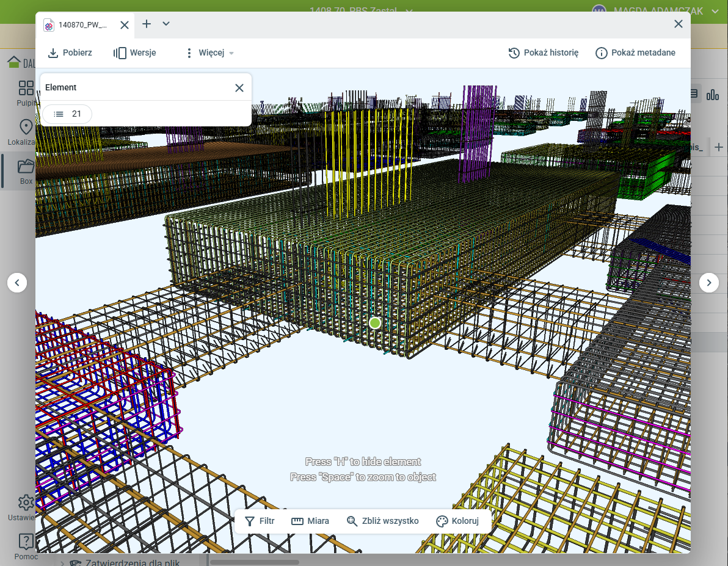Open the Box section in sidebar
The height and width of the screenshot is (566, 728).
26,172
